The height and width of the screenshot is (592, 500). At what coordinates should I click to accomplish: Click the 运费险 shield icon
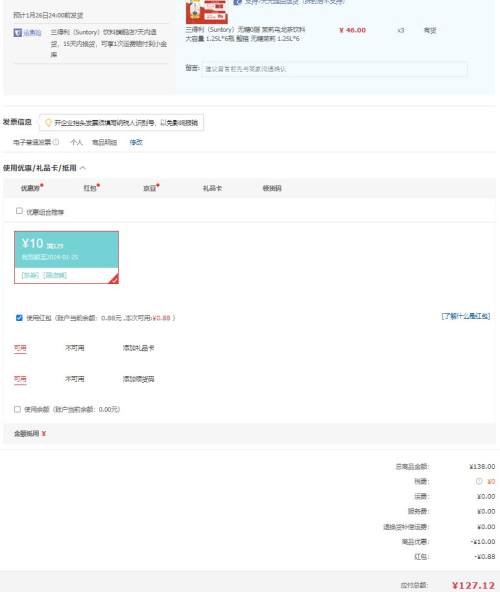coord(18,33)
